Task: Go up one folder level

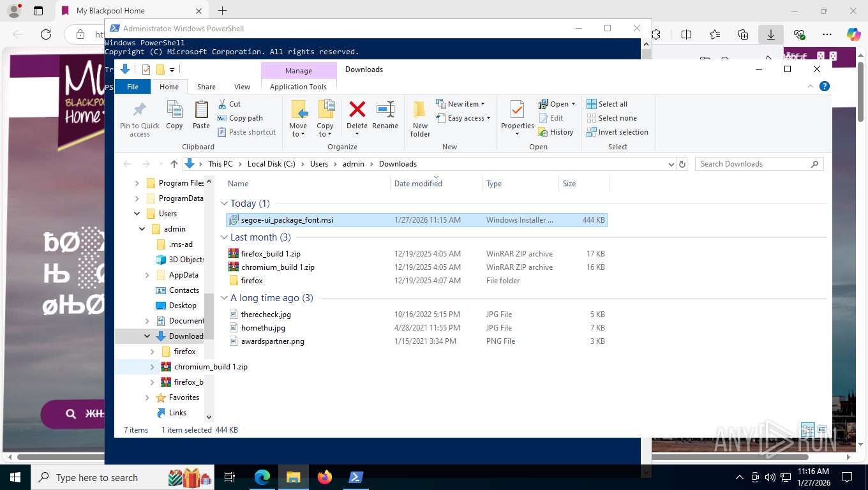Action: coord(174,164)
